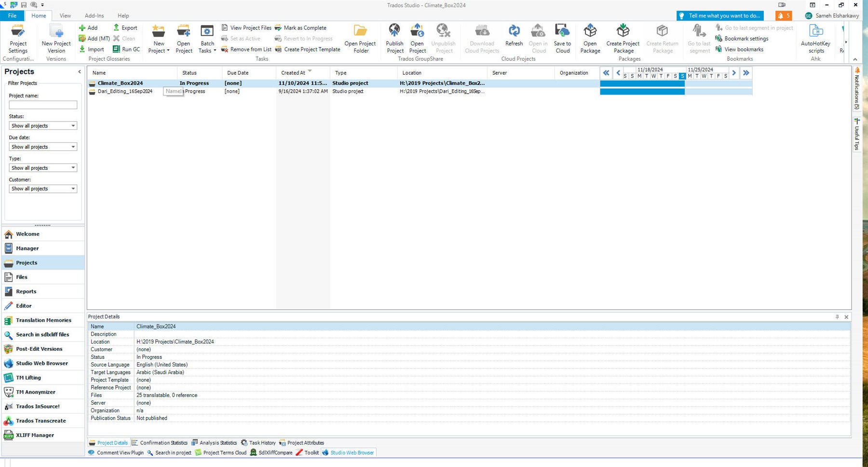Click Tell me what you want to do
The image size is (868, 467).
(x=720, y=16)
